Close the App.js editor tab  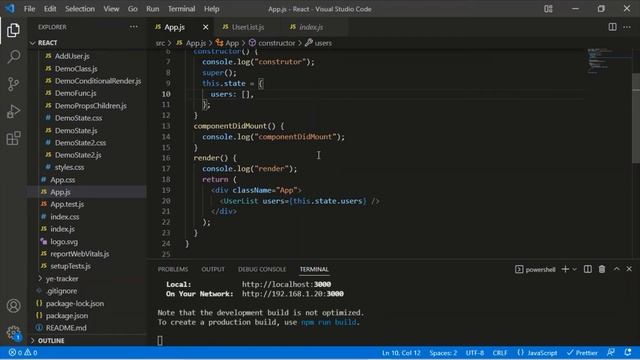coord(205,27)
